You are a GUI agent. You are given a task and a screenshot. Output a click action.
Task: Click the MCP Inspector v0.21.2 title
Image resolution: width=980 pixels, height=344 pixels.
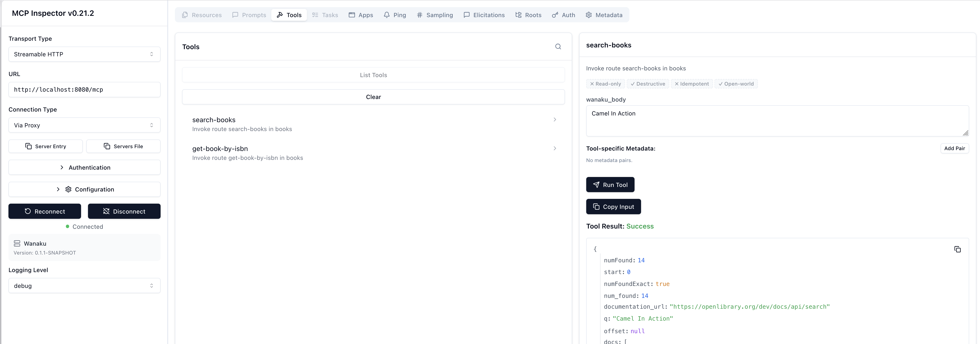point(53,13)
